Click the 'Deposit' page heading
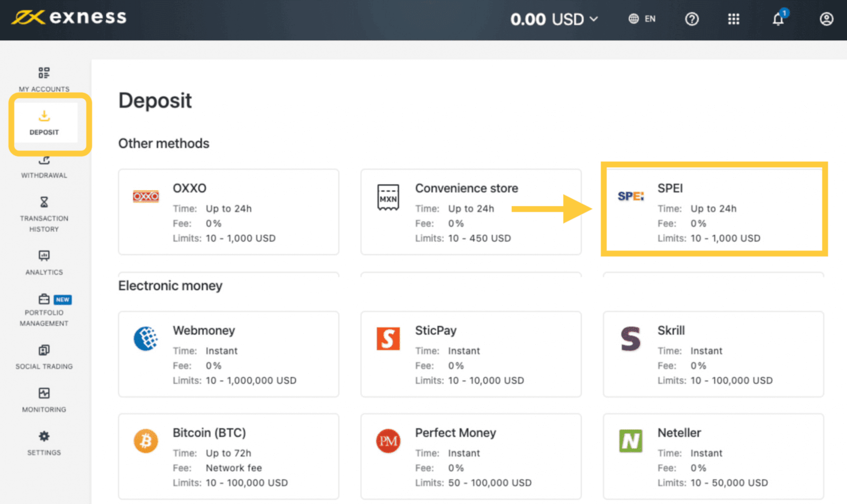 [155, 100]
